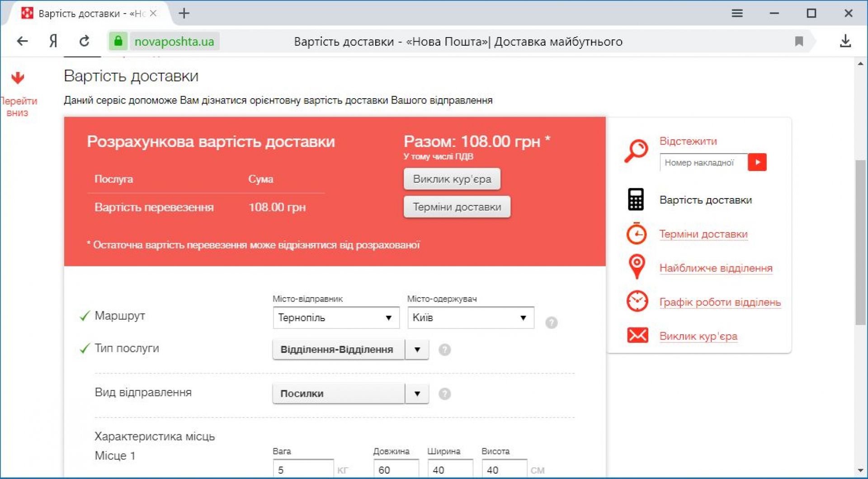868x479 pixels.
Task: Click the map pin nearest branch icon
Action: (x=637, y=266)
